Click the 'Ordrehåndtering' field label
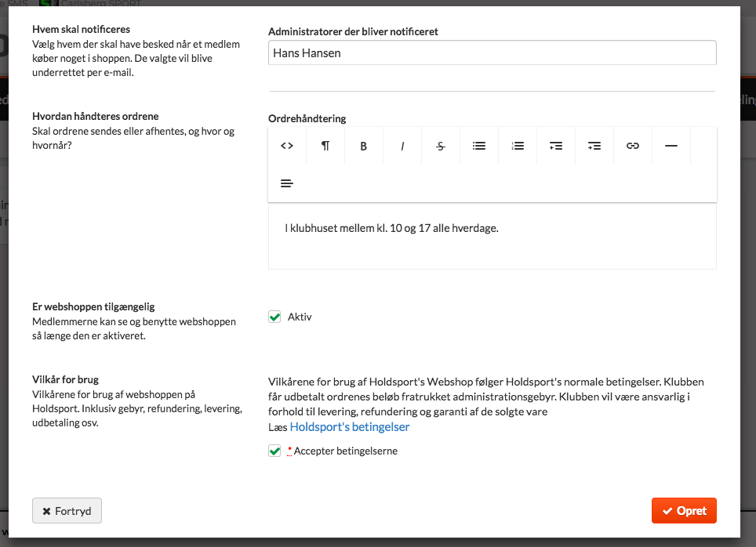 point(307,118)
